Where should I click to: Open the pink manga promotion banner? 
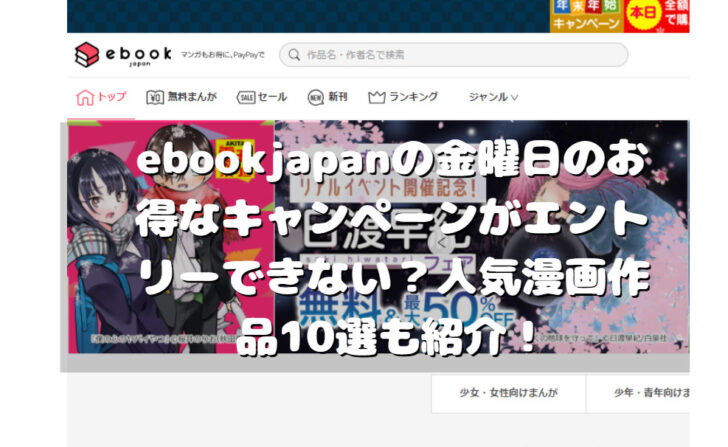tap(171, 236)
